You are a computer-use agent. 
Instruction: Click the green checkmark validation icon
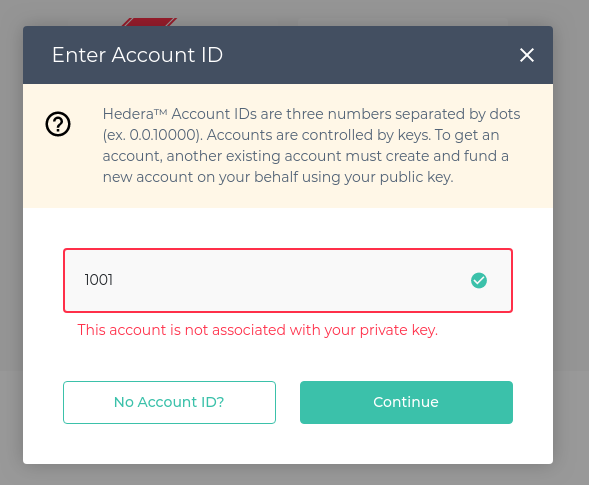click(479, 280)
